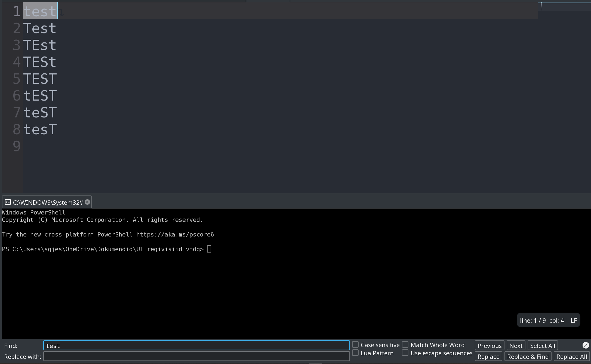Image resolution: width=591 pixels, height=364 pixels.
Task: Dismiss the find bar via its X icon
Action: [586, 345]
